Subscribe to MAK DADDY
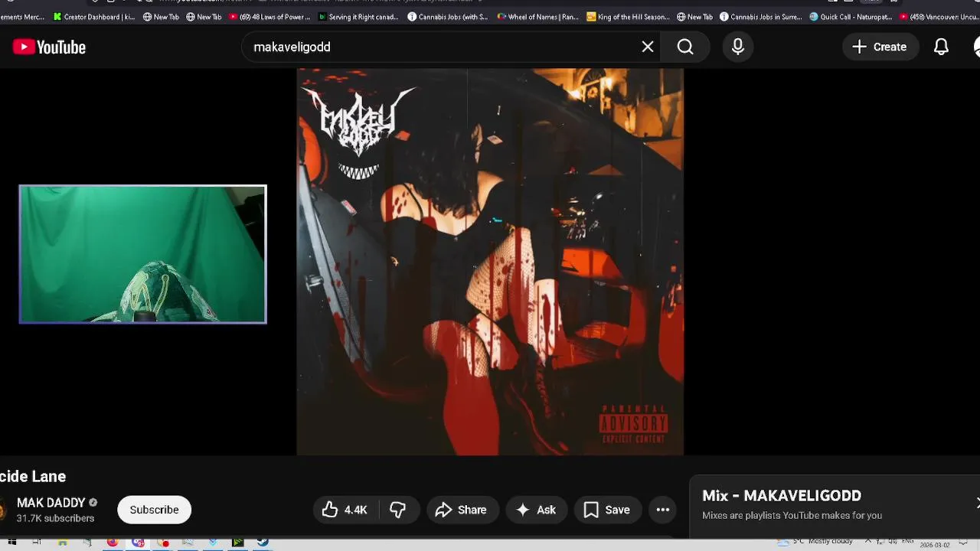Image resolution: width=980 pixels, height=551 pixels. coord(154,510)
